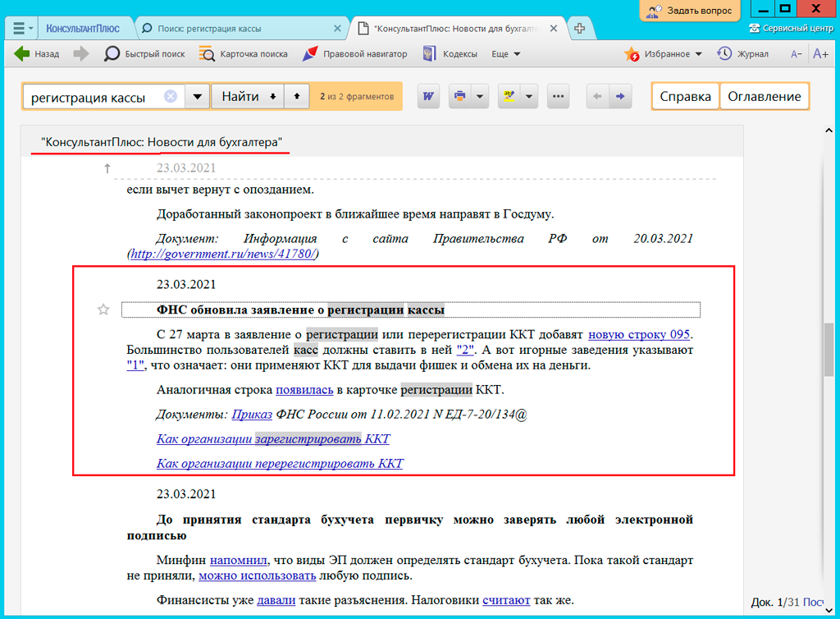Expand the Еще menu

(505, 53)
